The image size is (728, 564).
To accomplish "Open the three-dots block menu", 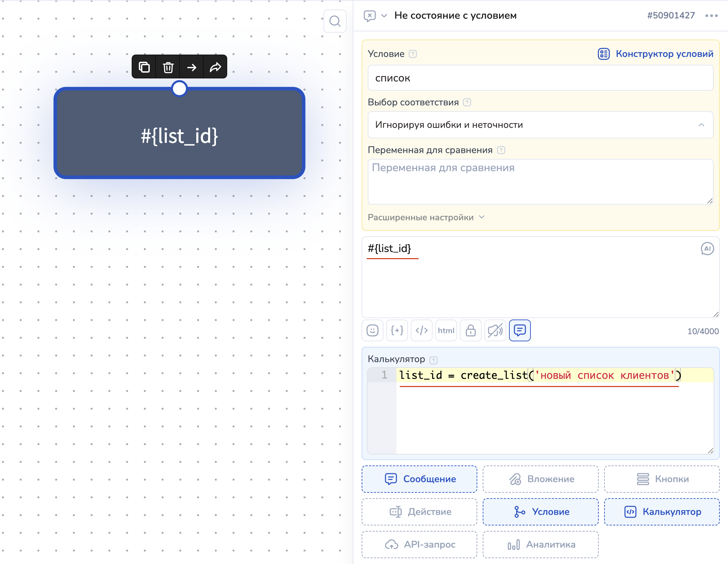I will [x=711, y=16].
